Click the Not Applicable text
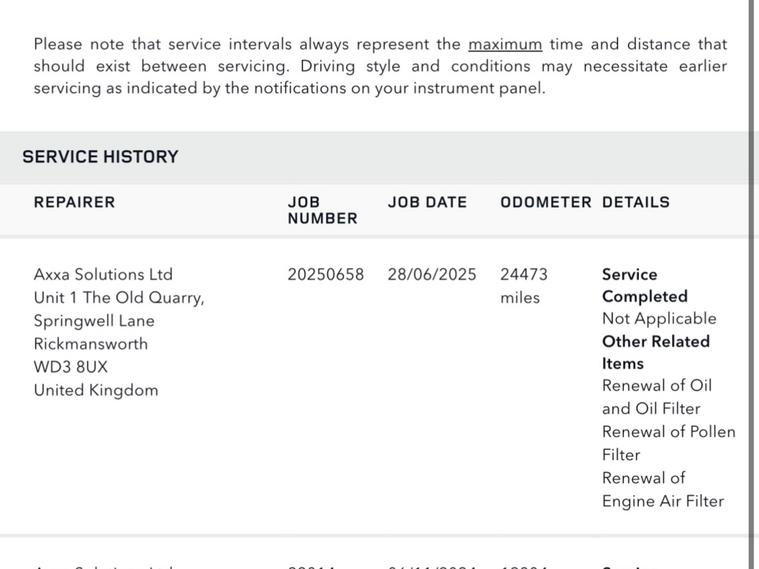The width and height of the screenshot is (759, 569). pos(659,319)
